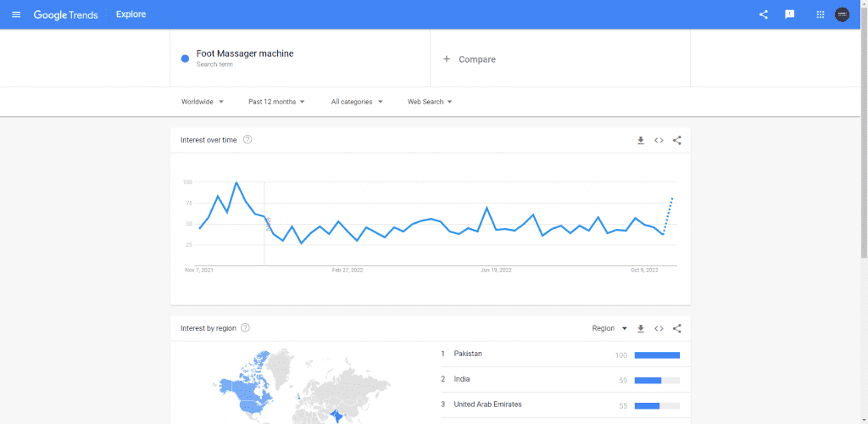Share the Interest over time chart
Viewport: 868px width, 424px height.
(676, 140)
